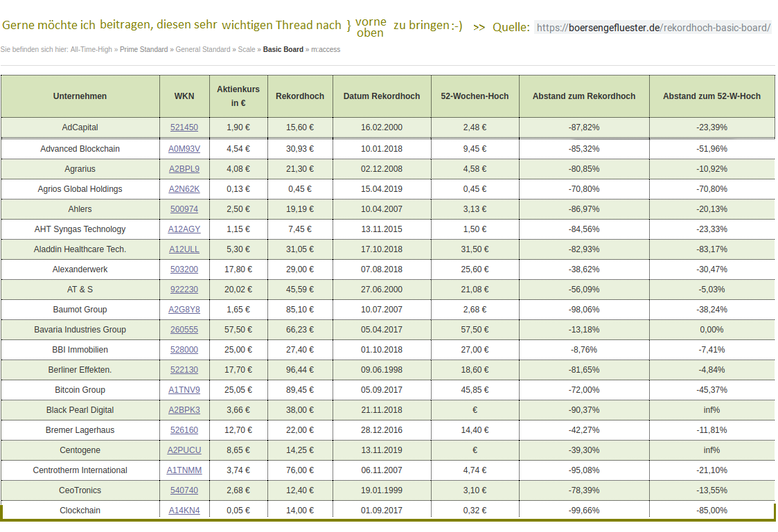Click Centrotherm International cell
This screenshot has width=778, height=532.
pos(80,470)
